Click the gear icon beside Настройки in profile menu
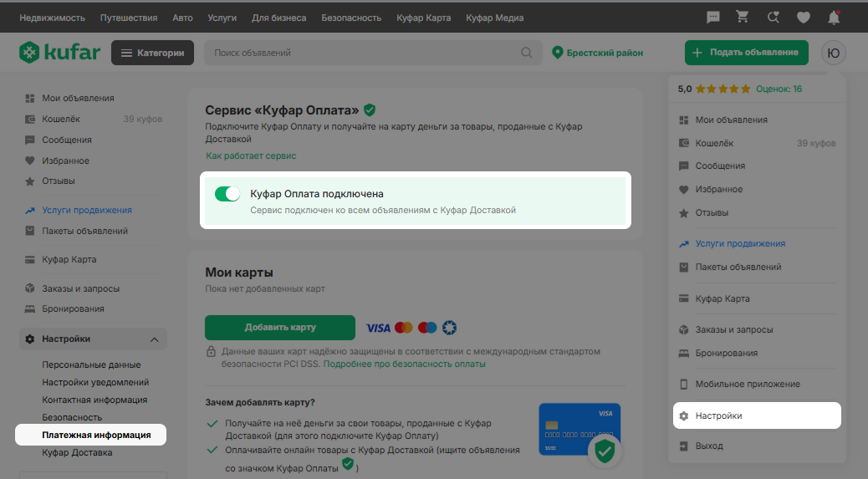This screenshot has width=868, height=479. pos(684,416)
